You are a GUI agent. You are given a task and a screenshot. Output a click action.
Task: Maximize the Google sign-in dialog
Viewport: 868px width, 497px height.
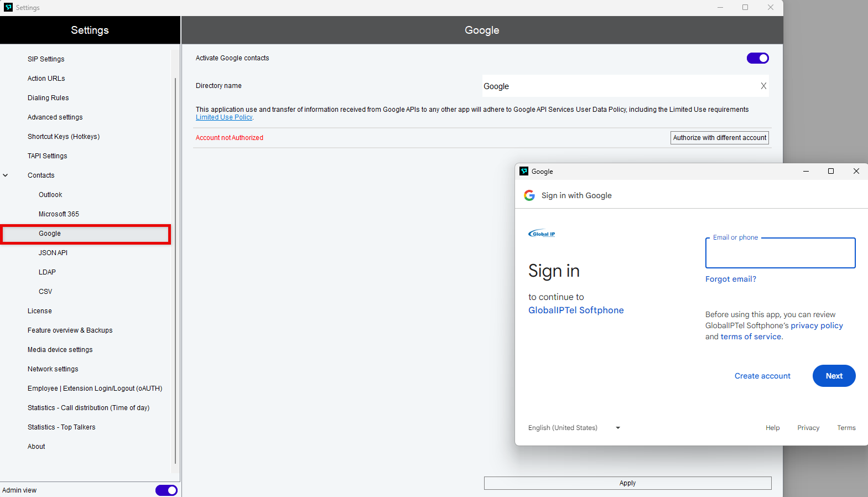(x=830, y=171)
